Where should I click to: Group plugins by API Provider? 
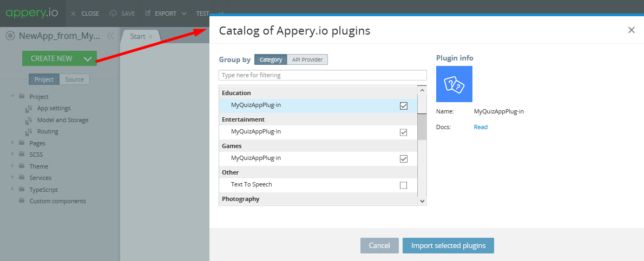coord(307,59)
